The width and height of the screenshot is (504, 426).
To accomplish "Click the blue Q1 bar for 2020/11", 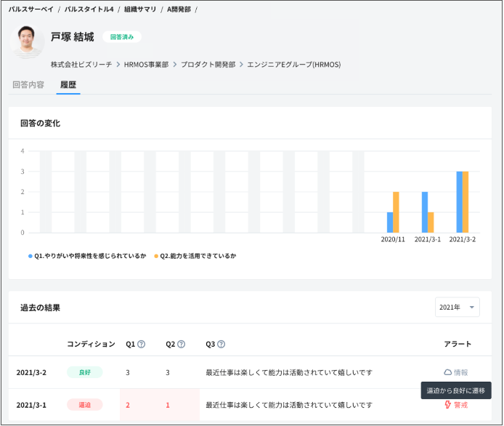I will 390,222.
